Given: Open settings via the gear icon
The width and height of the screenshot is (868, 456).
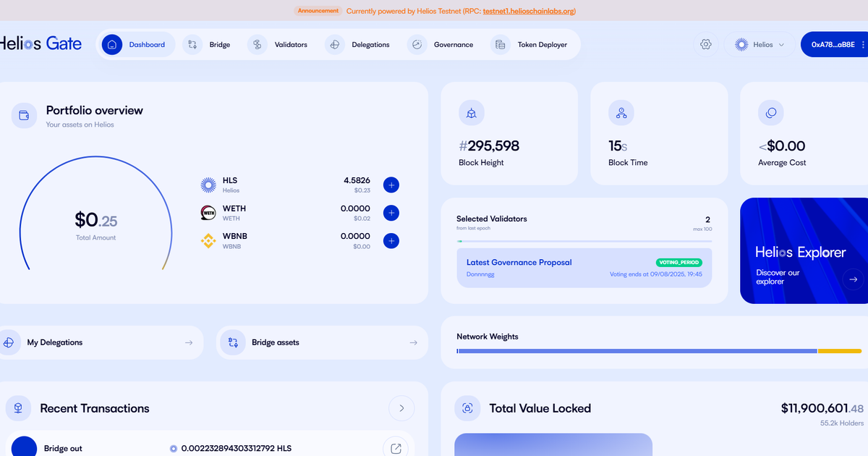Looking at the screenshot, I should click(x=706, y=45).
